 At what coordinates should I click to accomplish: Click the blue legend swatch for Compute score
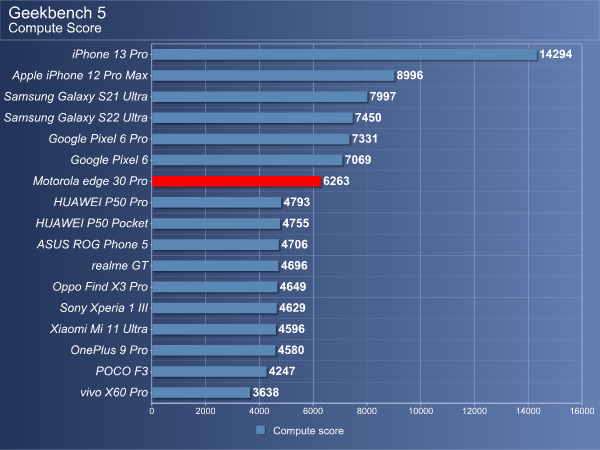pyautogui.click(x=261, y=430)
